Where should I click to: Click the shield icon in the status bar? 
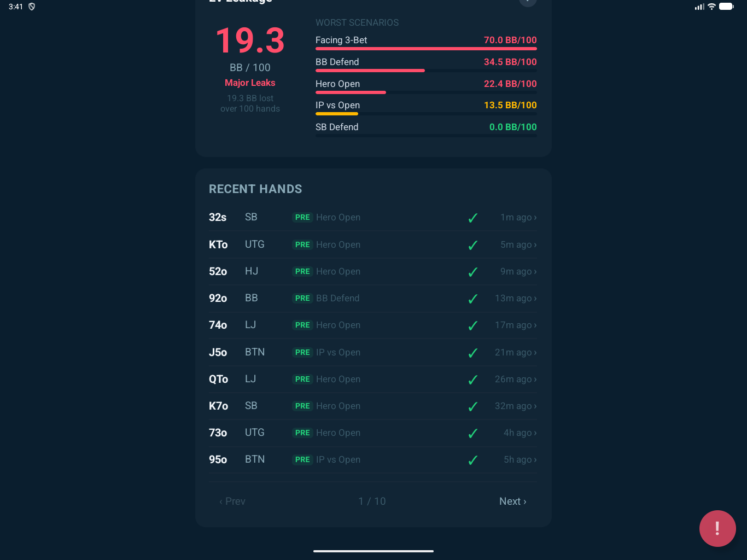tap(32, 7)
